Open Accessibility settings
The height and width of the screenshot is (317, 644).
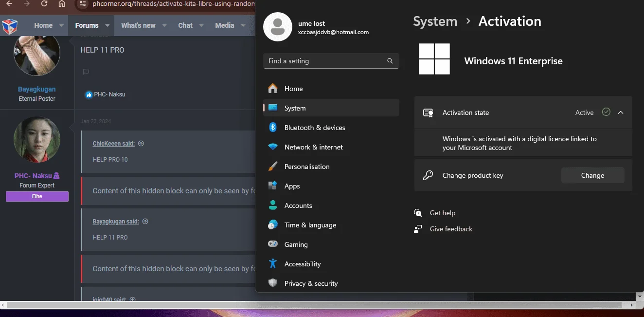point(331,264)
